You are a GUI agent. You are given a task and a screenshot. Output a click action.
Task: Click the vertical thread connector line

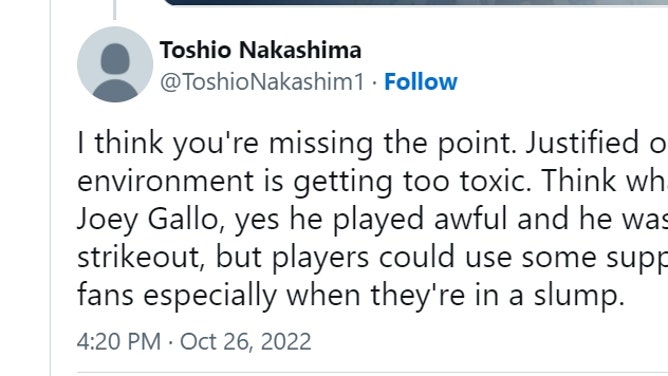point(115,9)
